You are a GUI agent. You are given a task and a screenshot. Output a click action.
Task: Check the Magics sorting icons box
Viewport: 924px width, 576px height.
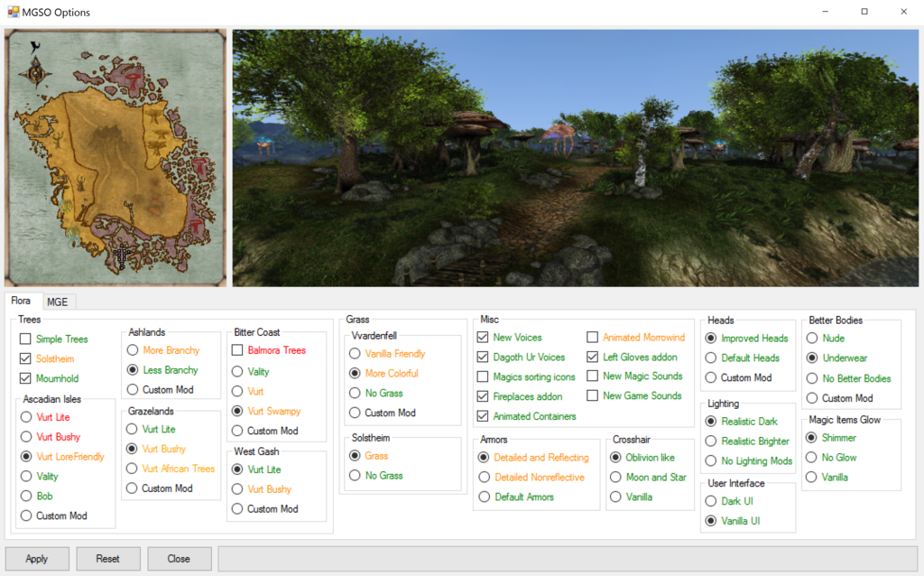click(483, 377)
